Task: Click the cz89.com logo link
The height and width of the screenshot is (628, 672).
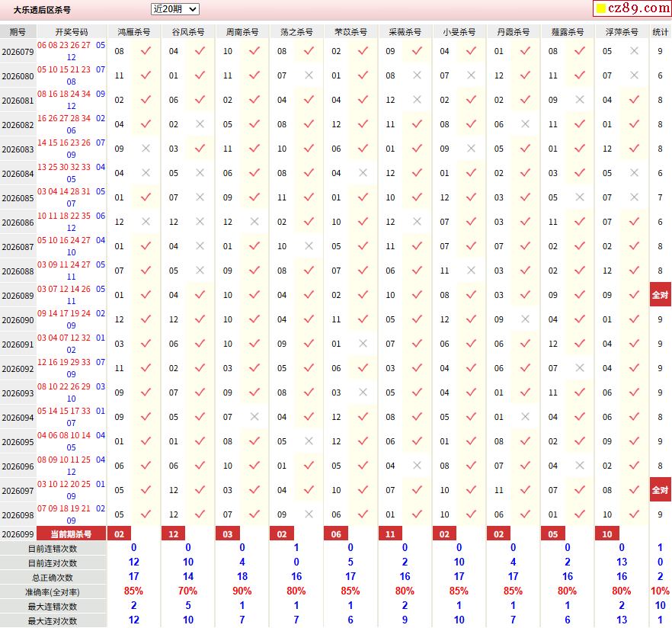Action: coord(632,8)
